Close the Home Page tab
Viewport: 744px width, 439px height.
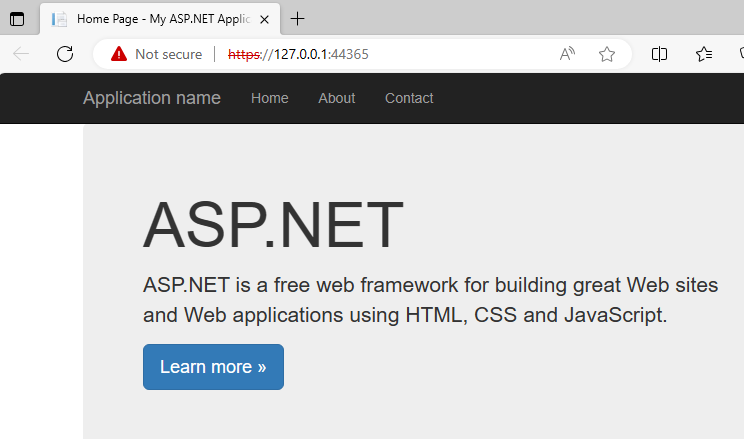click(x=264, y=19)
